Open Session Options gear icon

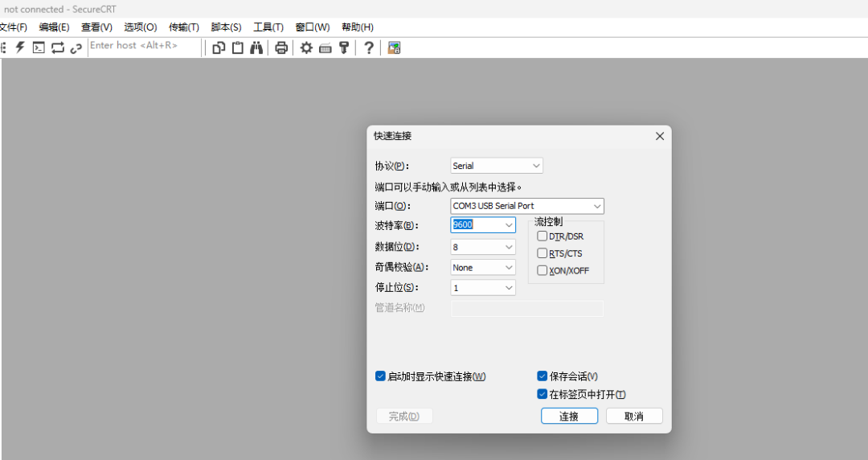pos(306,47)
